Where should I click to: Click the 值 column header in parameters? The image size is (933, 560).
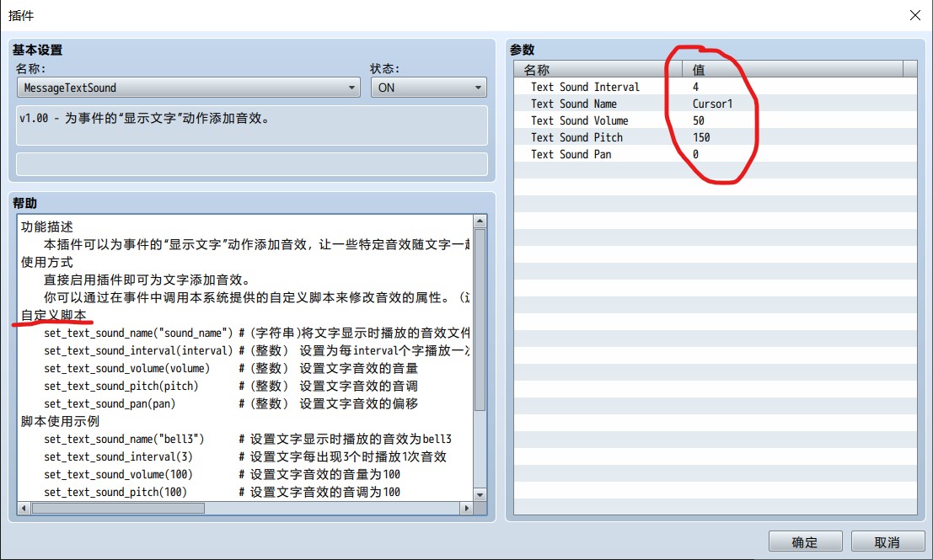tap(792, 70)
